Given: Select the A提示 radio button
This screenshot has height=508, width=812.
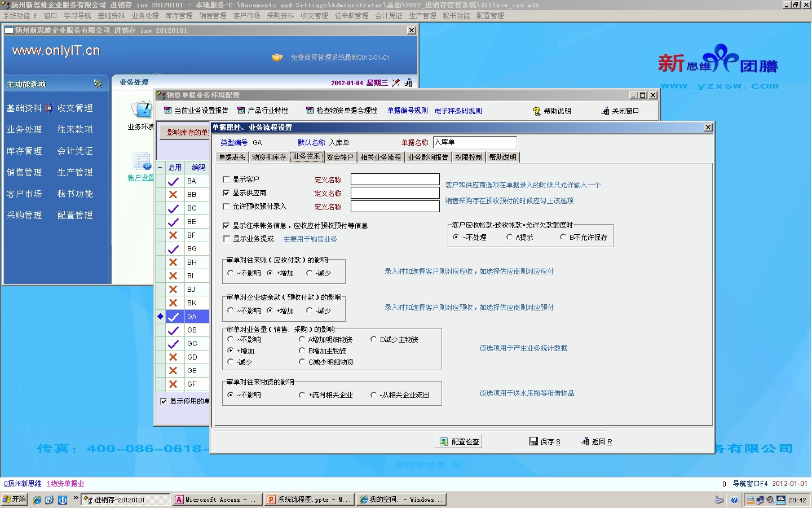Looking at the screenshot, I should [x=510, y=238].
